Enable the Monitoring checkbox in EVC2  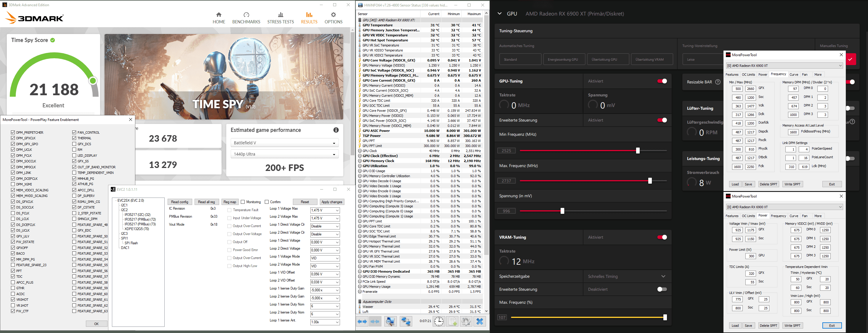tap(243, 202)
